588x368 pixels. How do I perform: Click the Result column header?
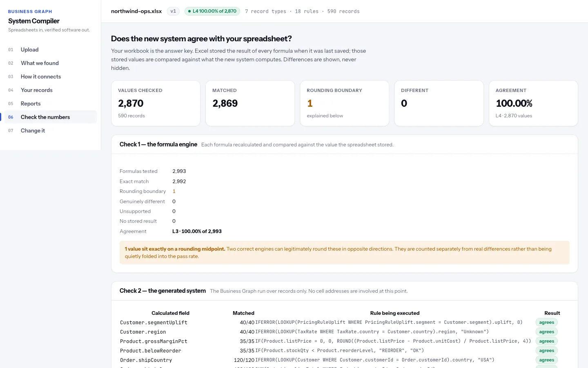tap(552, 313)
